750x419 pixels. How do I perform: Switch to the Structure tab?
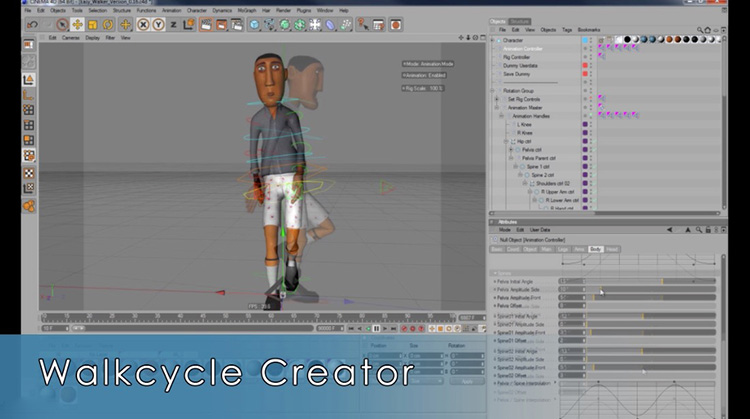click(x=519, y=22)
